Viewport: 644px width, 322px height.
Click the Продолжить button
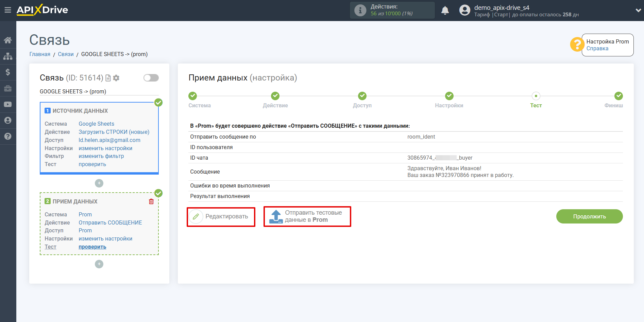pos(589,216)
